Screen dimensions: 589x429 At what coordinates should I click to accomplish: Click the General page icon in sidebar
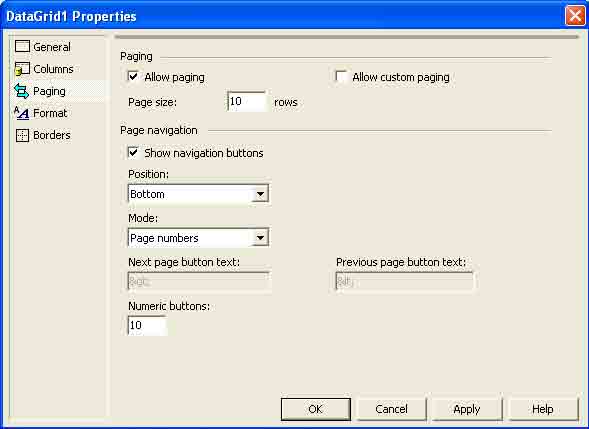(22, 47)
